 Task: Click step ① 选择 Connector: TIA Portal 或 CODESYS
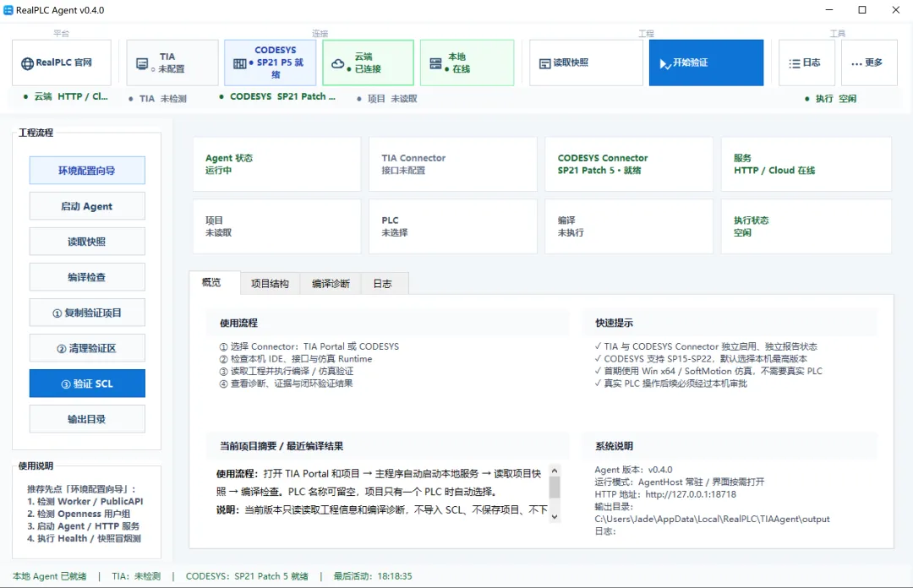point(309,346)
